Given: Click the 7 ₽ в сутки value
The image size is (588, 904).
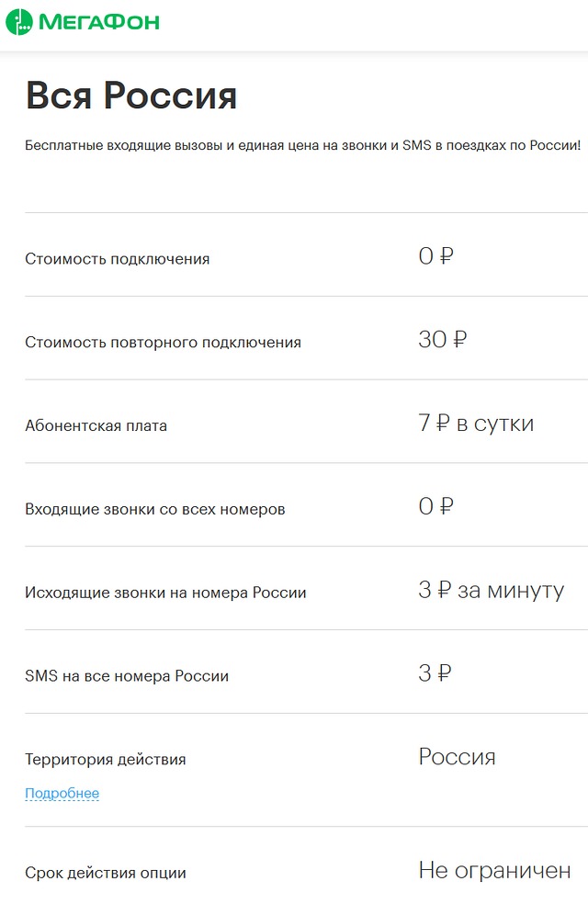Looking at the screenshot, I should (x=476, y=424).
